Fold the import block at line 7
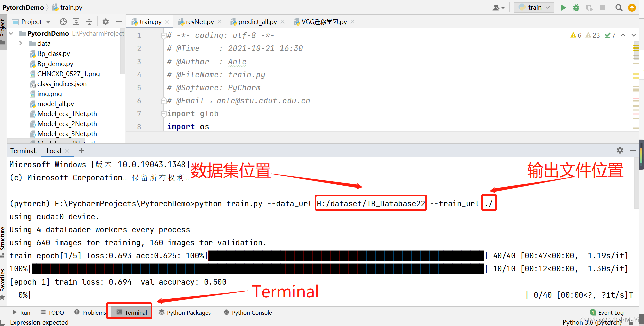This screenshot has height=326, width=644. click(164, 114)
